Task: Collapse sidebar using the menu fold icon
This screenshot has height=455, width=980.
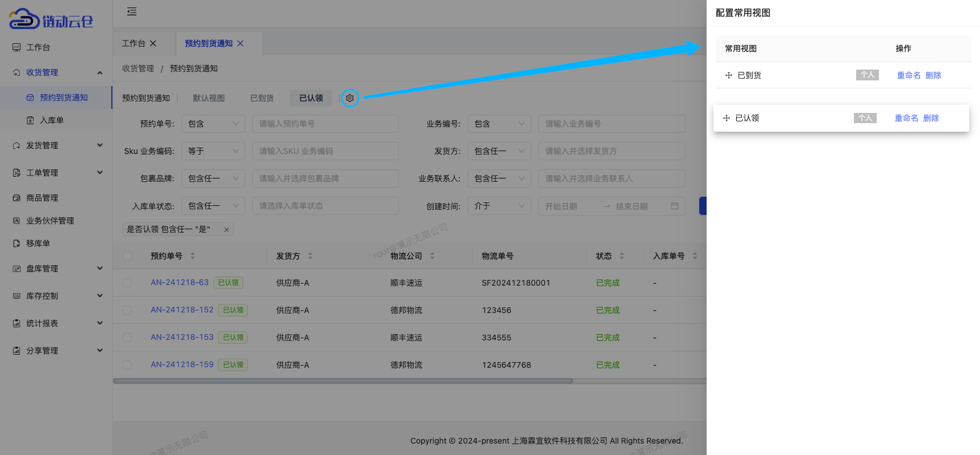Action: 132,11
